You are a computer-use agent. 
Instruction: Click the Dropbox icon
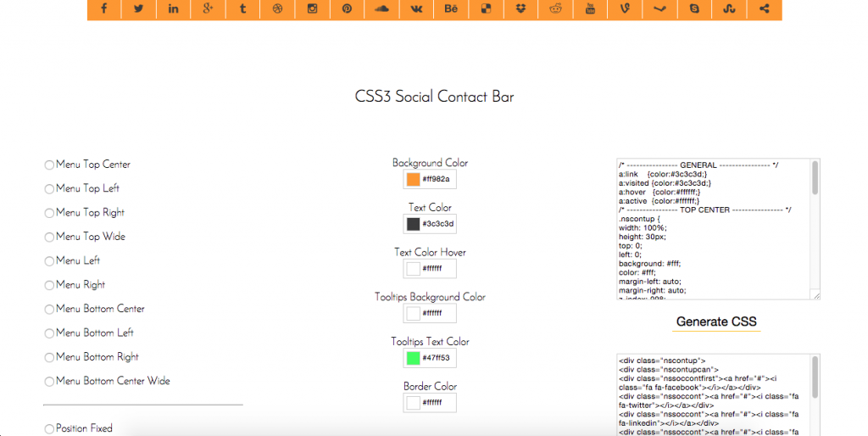[520, 8]
